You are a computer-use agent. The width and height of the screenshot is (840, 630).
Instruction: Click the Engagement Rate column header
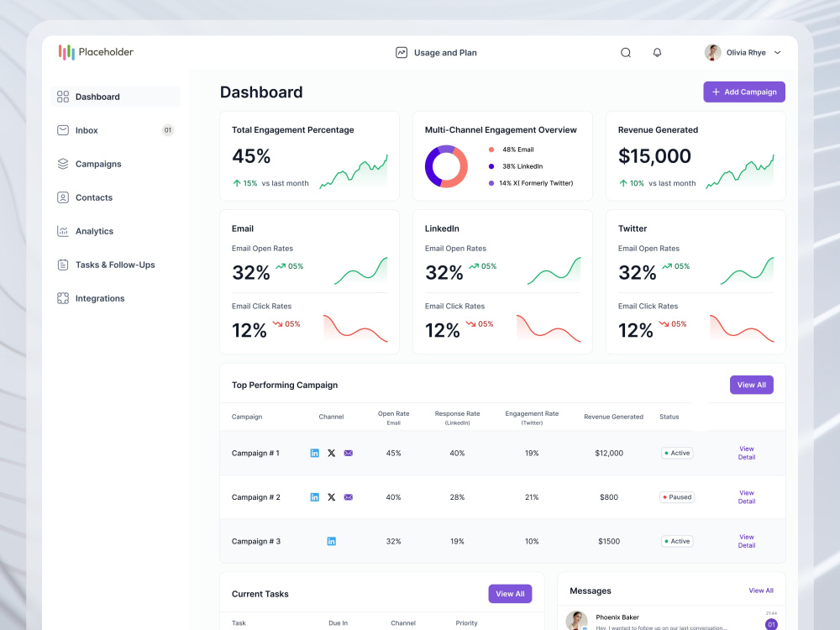click(532, 417)
